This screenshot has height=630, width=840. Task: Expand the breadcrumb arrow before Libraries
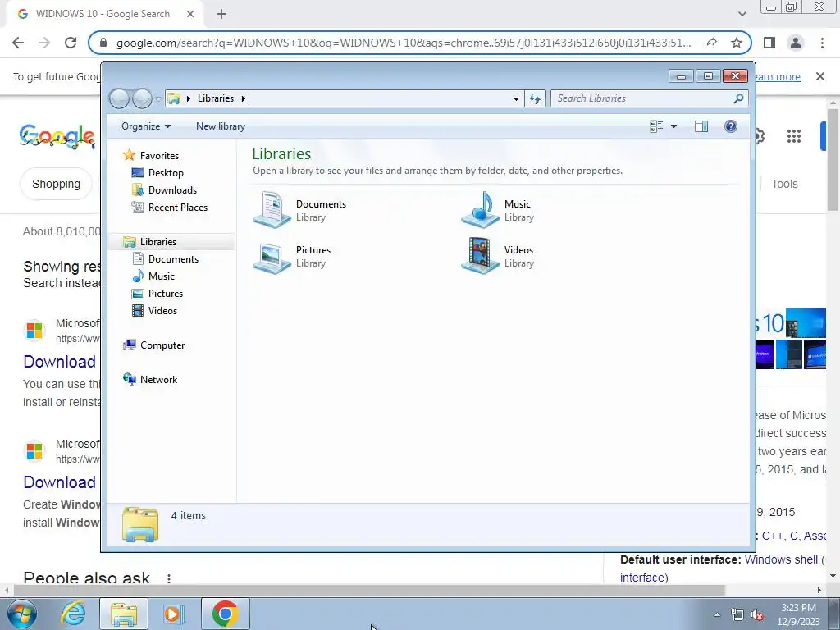pyautogui.click(x=189, y=98)
